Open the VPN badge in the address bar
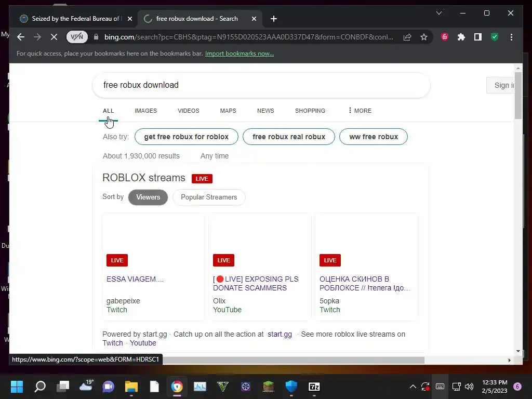 [77, 37]
